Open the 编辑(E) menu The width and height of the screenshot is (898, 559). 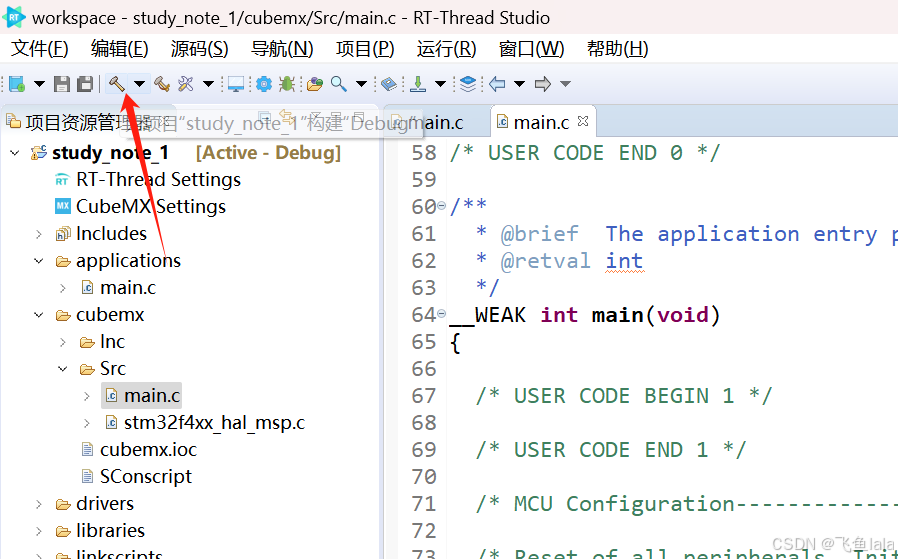point(119,49)
